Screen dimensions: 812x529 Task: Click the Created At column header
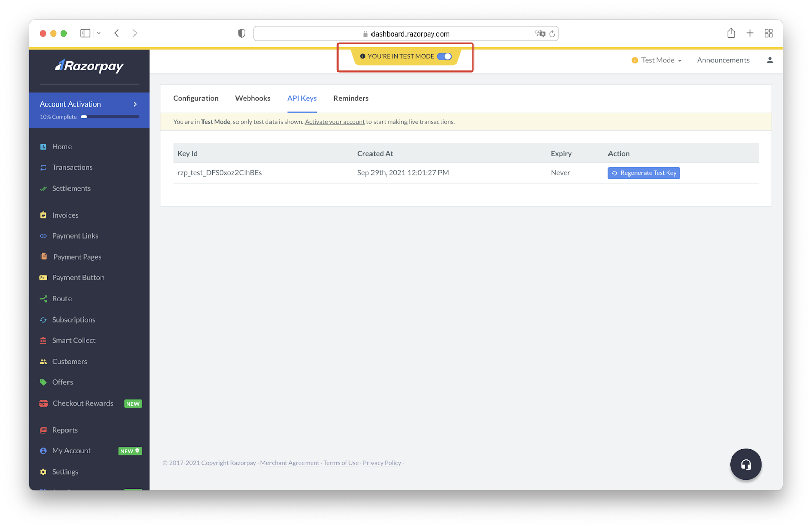tap(375, 154)
